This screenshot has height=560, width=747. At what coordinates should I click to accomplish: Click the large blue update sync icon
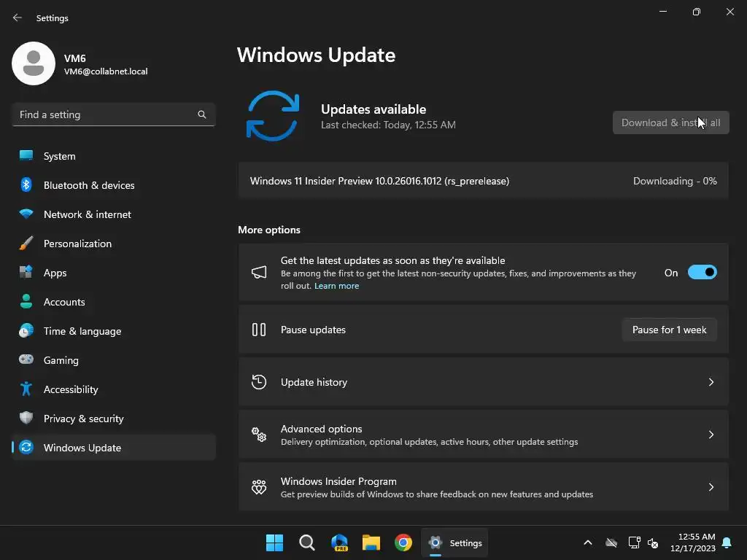(x=273, y=116)
